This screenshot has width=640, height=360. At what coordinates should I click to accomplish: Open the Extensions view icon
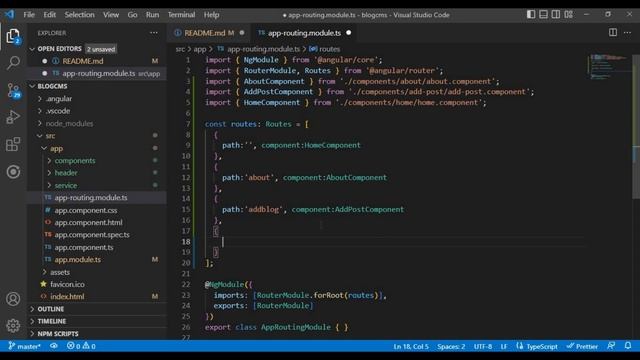[x=13, y=144]
